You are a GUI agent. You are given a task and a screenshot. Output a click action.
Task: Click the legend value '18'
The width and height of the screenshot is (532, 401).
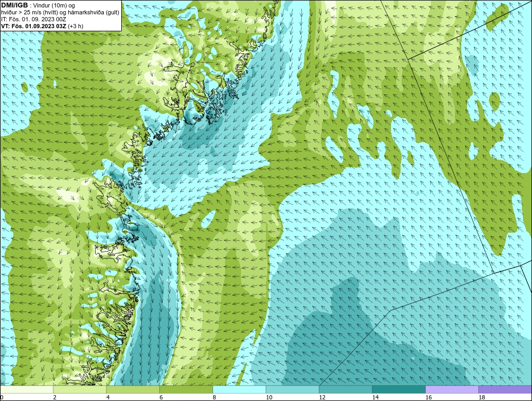click(481, 397)
